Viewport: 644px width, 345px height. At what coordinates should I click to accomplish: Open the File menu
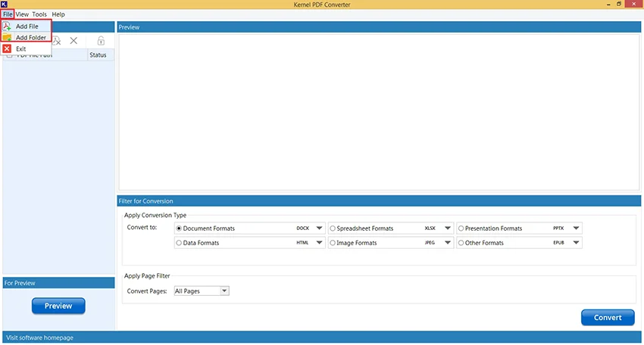tap(8, 14)
